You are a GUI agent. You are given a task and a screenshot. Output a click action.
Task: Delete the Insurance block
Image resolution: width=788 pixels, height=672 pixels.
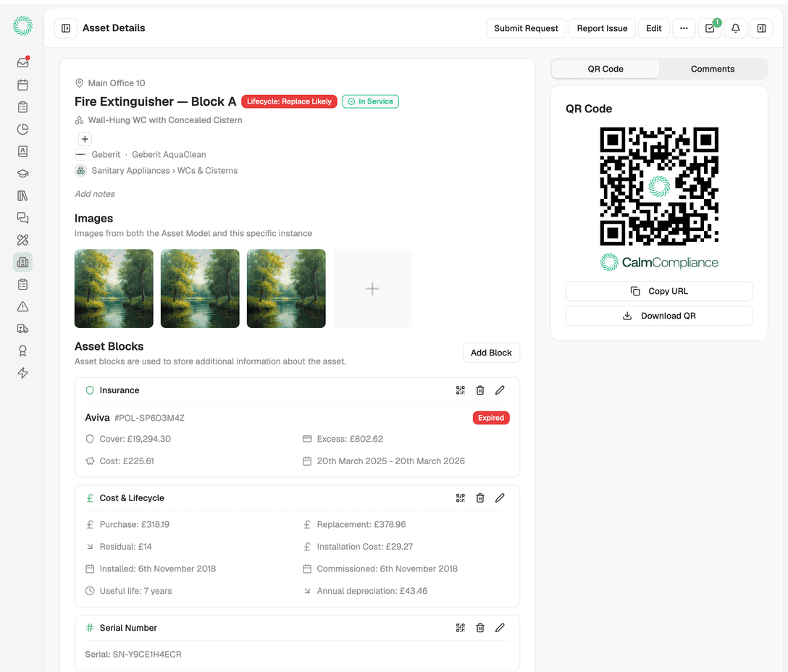point(480,390)
